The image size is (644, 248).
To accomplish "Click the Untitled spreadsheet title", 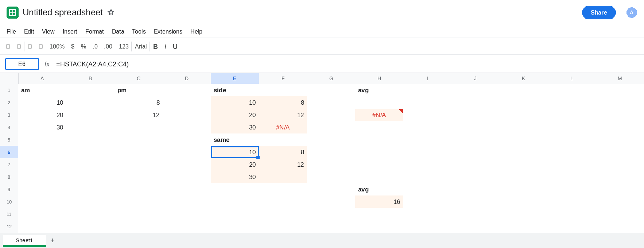I will pos(63,12).
